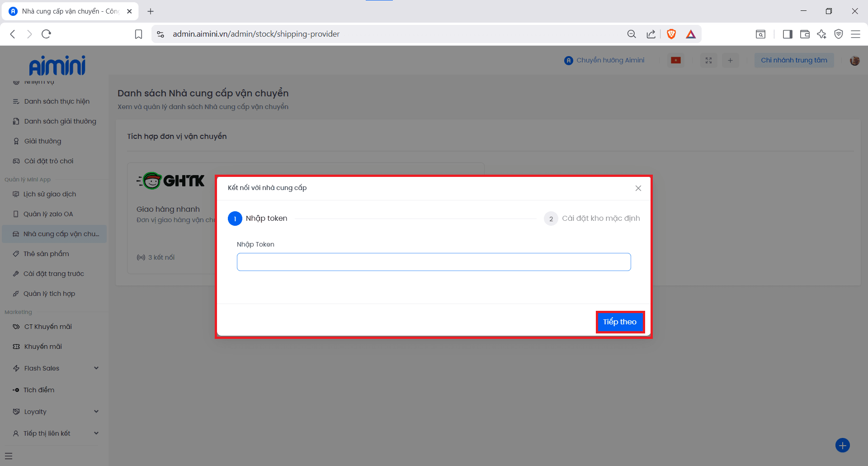This screenshot has height=466, width=868.
Task: Select step 2 Cài đặt kho mặc định
Action: pos(592,219)
